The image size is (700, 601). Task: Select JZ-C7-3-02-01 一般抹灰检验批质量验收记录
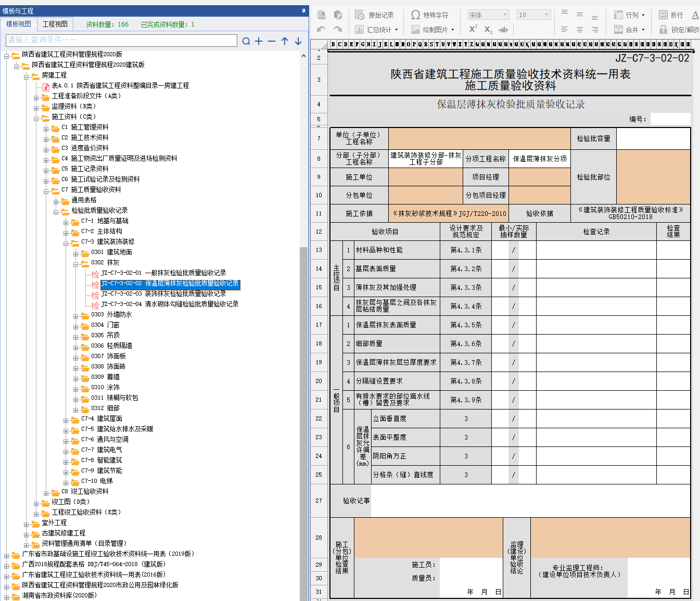[163, 273]
